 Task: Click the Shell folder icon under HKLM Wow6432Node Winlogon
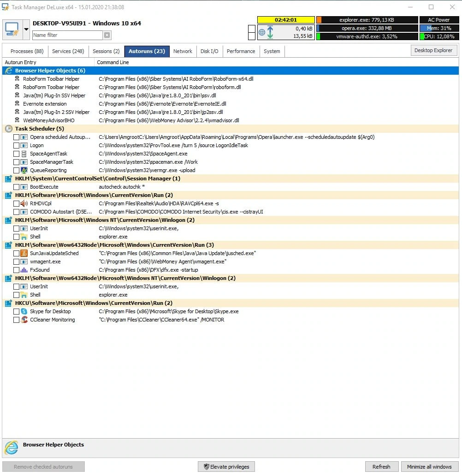24,295
